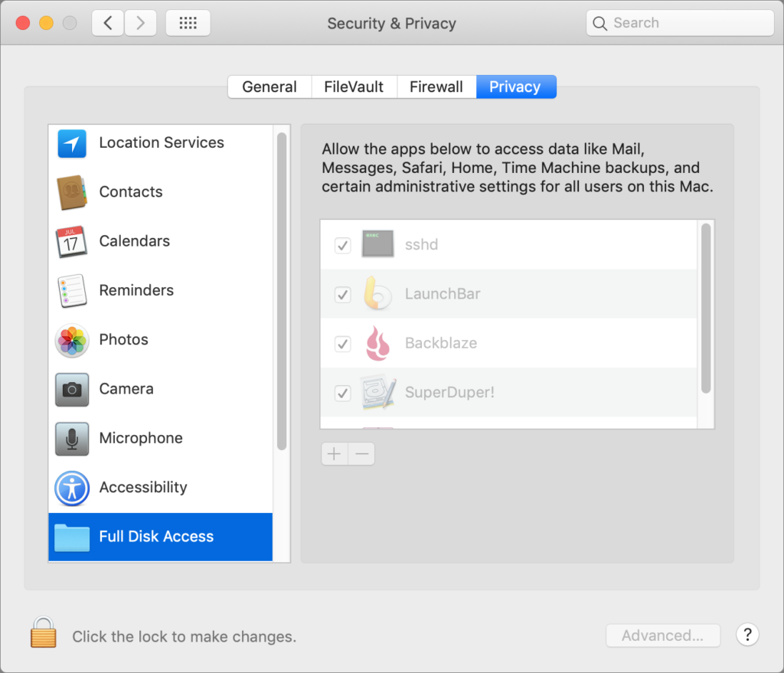Click the Search field

680,23
